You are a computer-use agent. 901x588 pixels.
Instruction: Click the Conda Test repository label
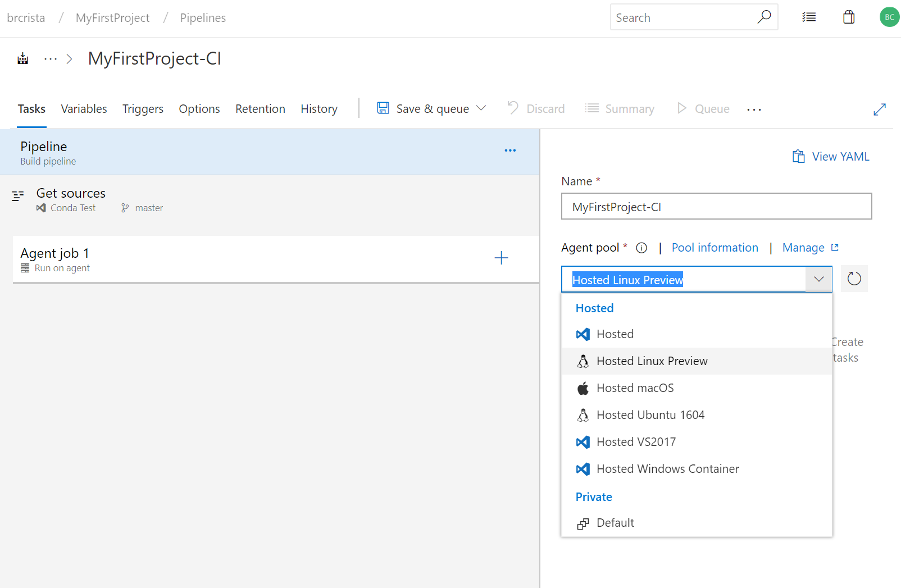(x=73, y=208)
